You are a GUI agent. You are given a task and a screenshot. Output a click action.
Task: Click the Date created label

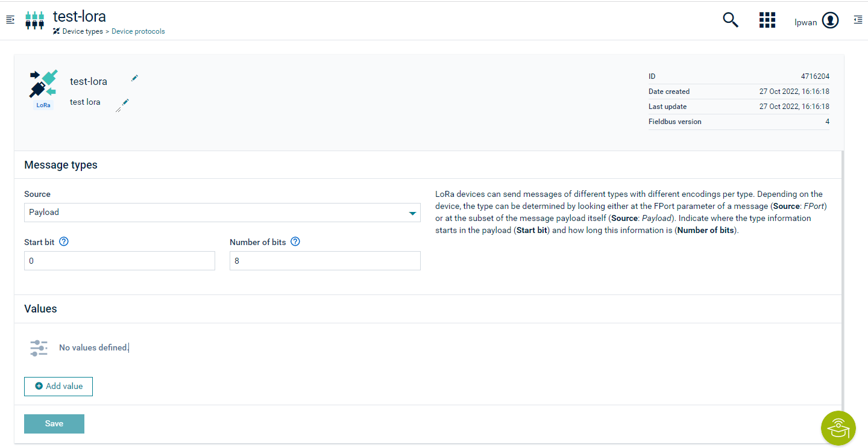(669, 92)
